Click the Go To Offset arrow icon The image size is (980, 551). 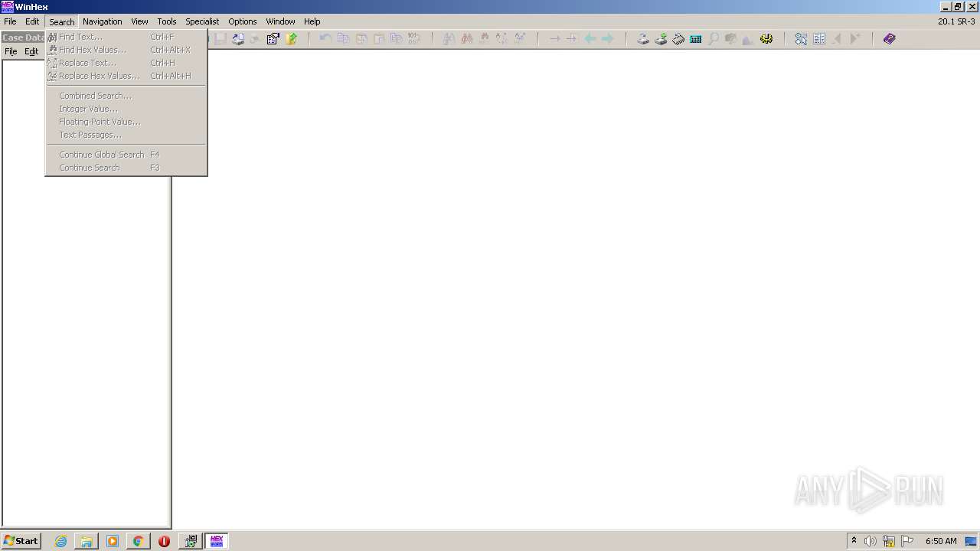(555, 38)
